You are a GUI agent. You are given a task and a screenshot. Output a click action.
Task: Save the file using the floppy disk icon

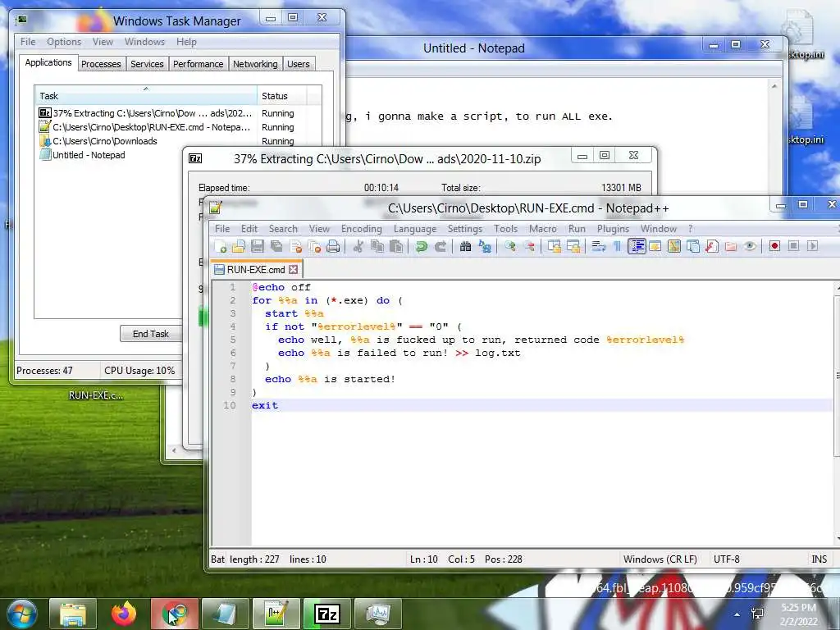pos(258,246)
